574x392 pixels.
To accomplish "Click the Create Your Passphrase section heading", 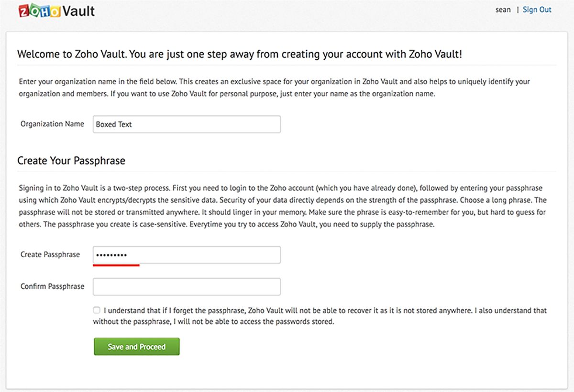I will 71,161.
